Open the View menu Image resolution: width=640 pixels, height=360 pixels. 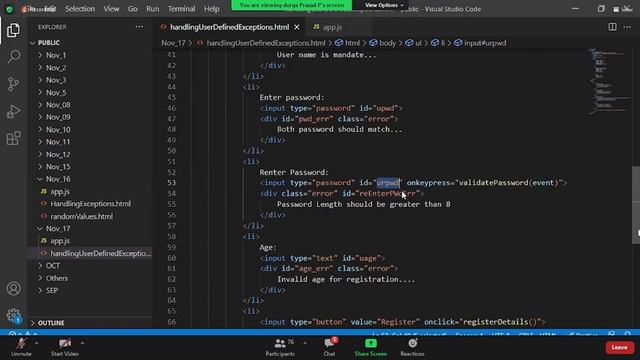click(x=111, y=9)
